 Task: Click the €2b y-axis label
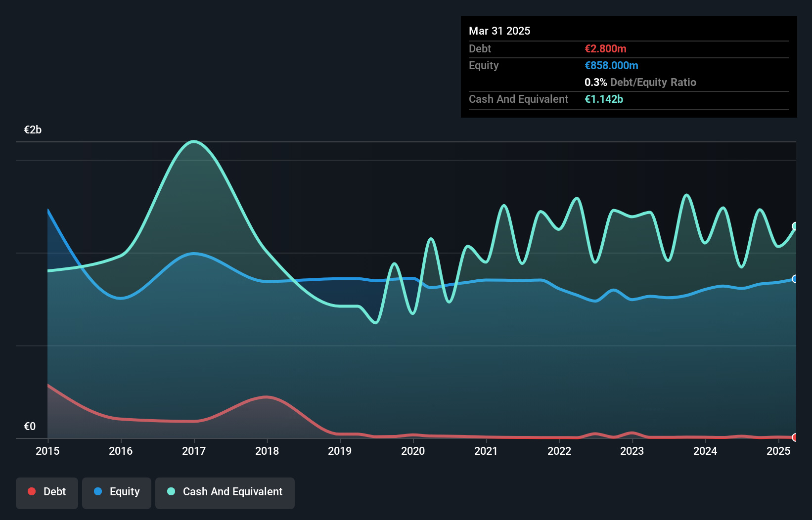(x=33, y=130)
